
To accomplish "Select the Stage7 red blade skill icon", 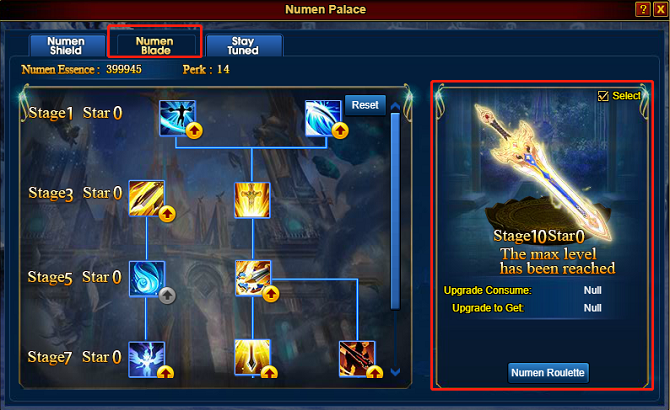I will coord(357,359).
